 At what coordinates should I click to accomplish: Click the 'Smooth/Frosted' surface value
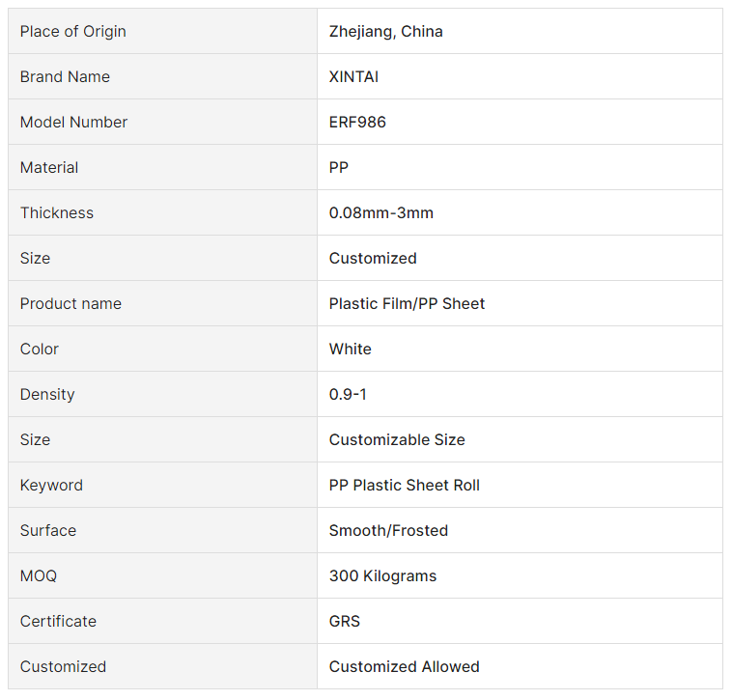pos(388,531)
